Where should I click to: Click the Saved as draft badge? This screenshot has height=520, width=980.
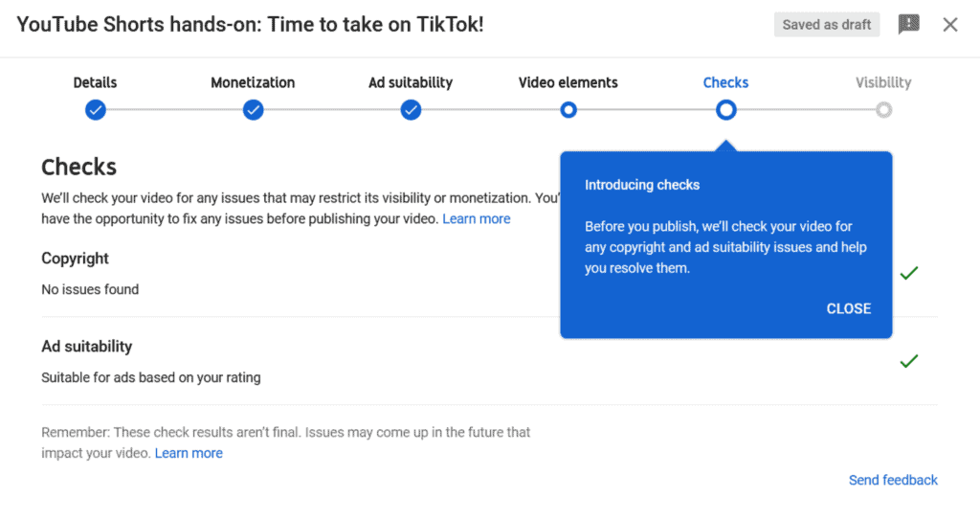tap(826, 24)
